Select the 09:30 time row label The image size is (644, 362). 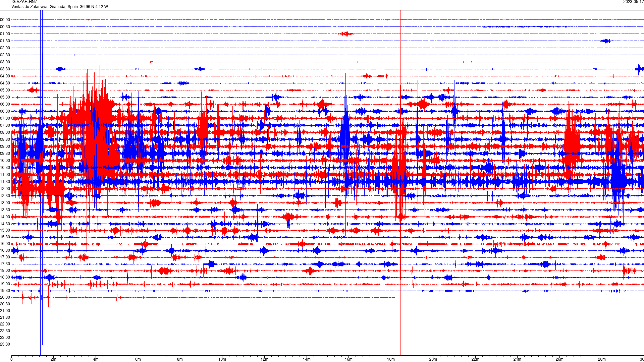[5, 154]
